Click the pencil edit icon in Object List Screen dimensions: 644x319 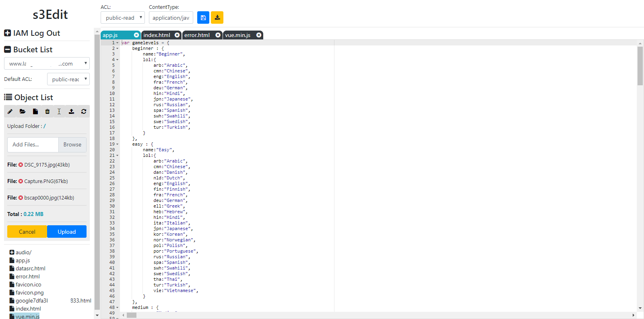click(x=10, y=111)
